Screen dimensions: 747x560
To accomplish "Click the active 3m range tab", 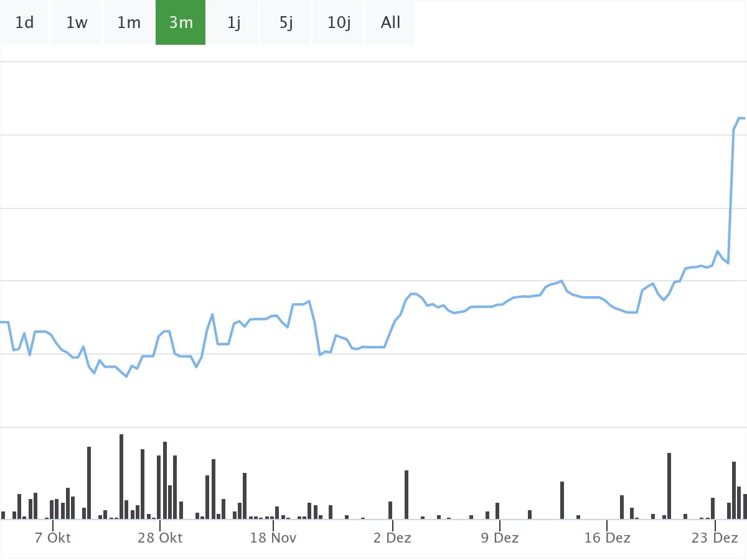I will (x=181, y=23).
